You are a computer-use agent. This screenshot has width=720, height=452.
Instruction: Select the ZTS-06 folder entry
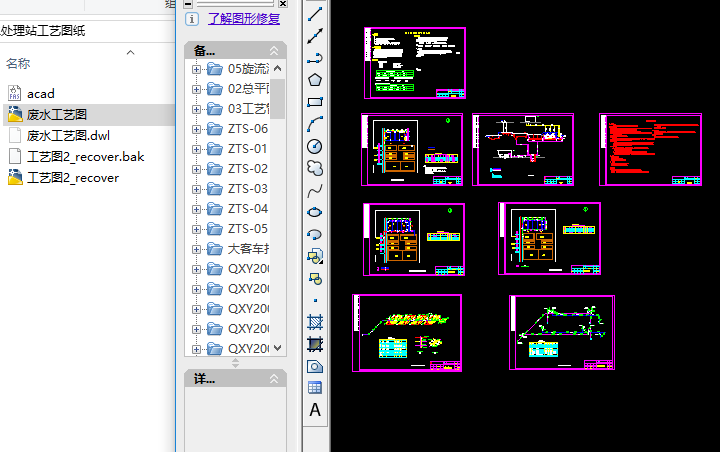pyautogui.click(x=237, y=129)
